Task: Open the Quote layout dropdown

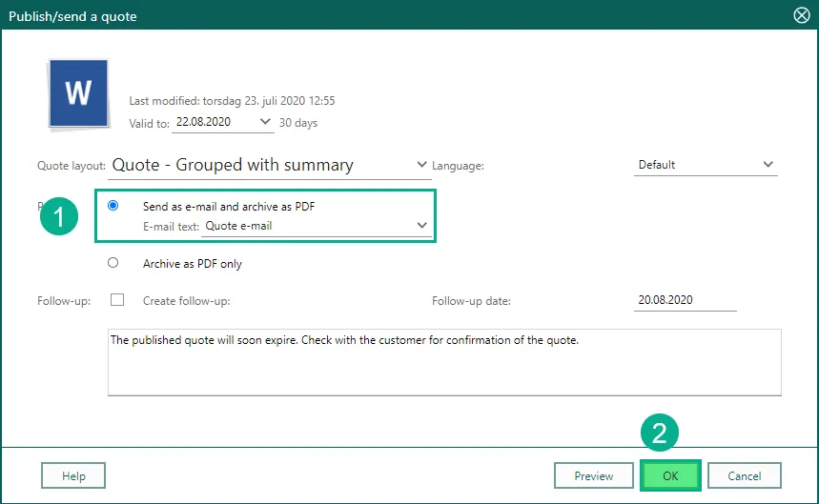Action: [422, 165]
